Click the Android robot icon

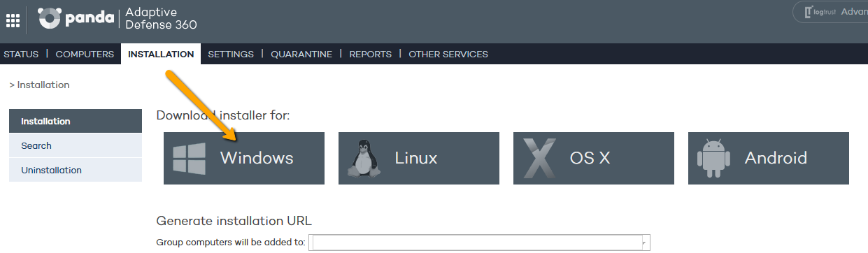pos(713,159)
